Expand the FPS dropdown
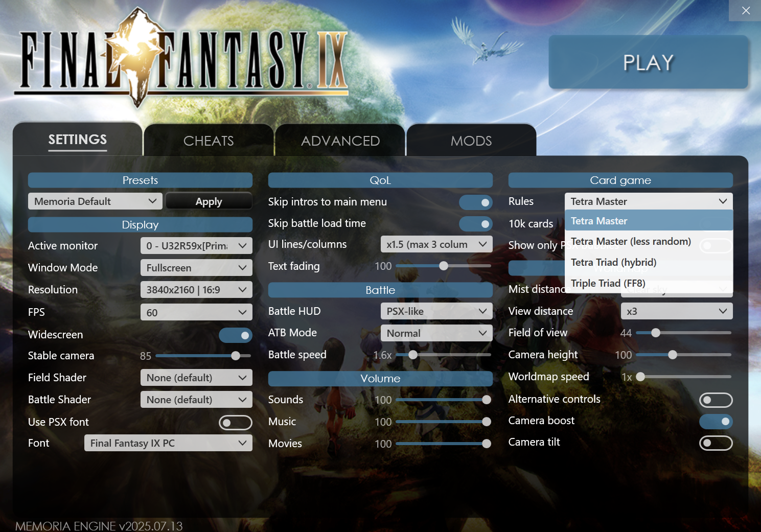 [196, 312]
